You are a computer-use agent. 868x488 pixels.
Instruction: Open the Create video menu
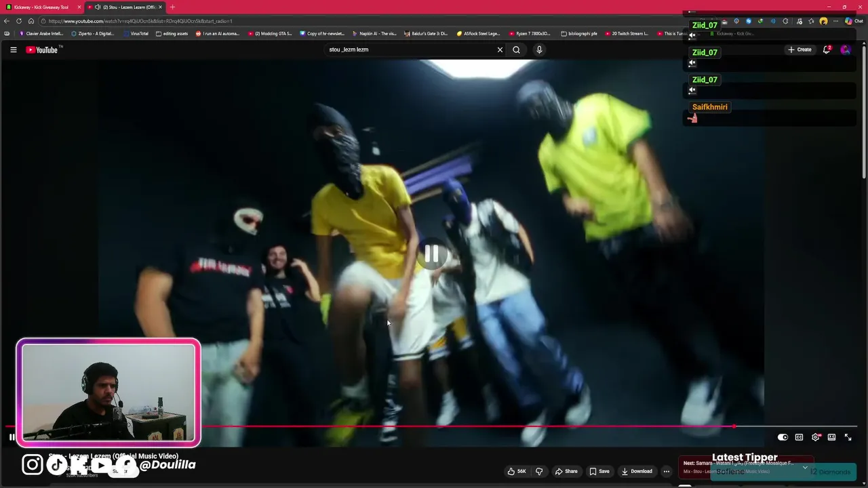pos(800,49)
